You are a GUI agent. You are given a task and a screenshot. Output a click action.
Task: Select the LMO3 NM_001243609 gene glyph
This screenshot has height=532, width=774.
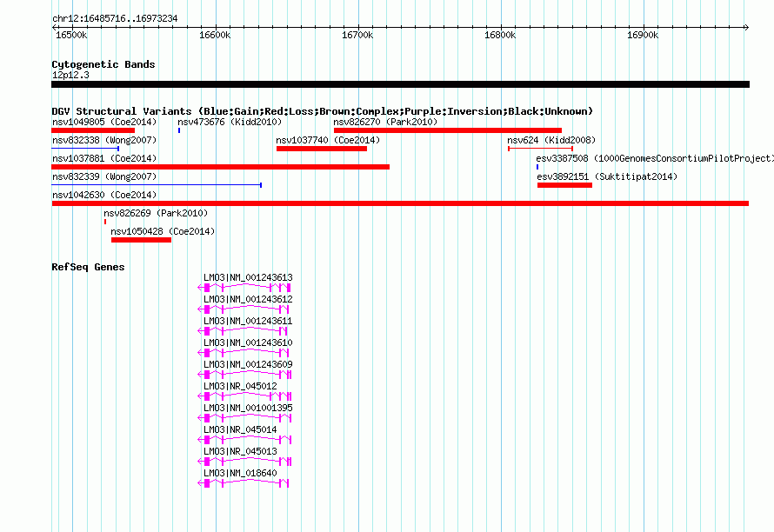coord(244,375)
